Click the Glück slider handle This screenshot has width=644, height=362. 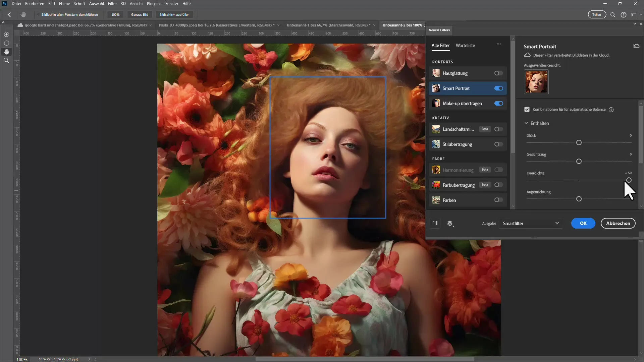[579, 143]
